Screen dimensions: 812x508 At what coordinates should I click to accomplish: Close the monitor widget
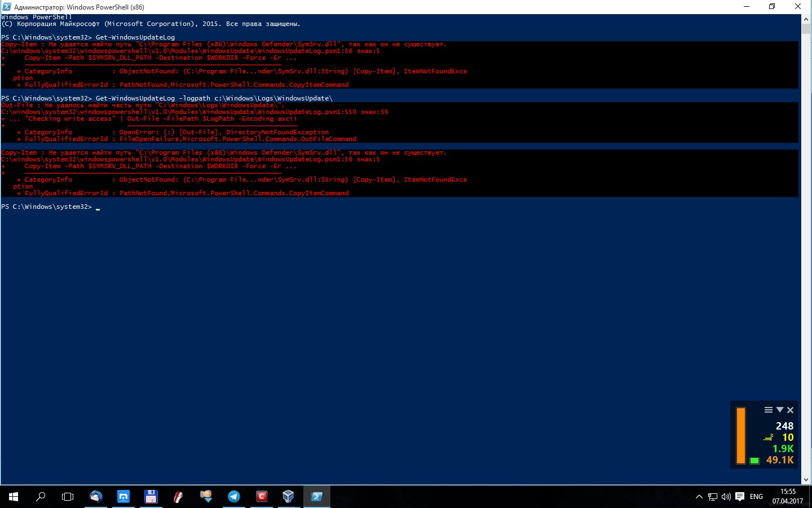791,410
